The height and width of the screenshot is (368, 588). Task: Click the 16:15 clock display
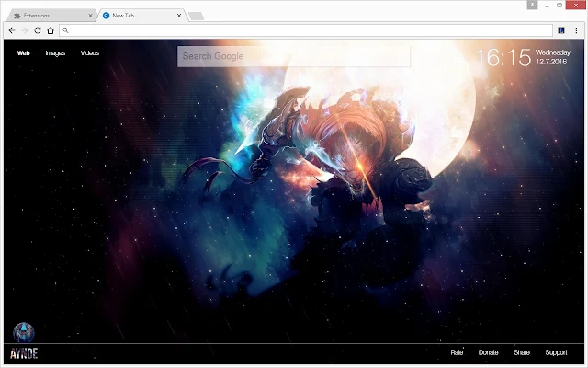pyautogui.click(x=503, y=57)
